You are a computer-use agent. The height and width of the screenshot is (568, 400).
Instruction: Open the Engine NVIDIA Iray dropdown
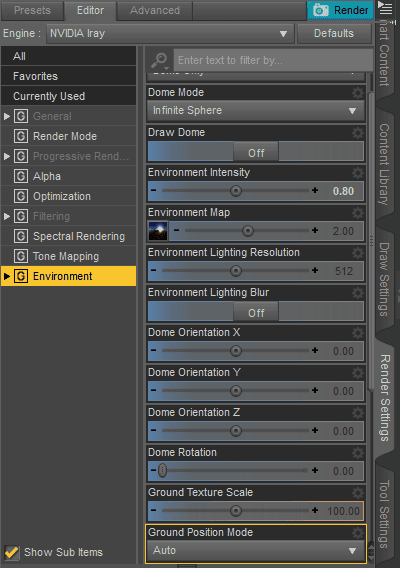(x=170, y=34)
